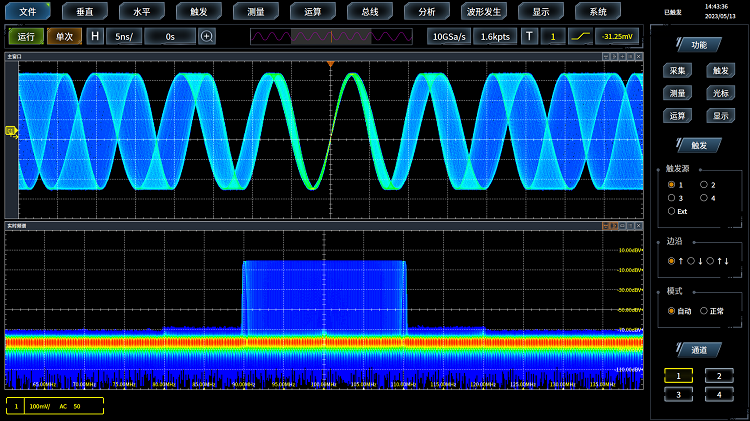Click the T trigger icon in the toolbar
This screenshot has width=750, height=421.
click(x=530, y=36)
